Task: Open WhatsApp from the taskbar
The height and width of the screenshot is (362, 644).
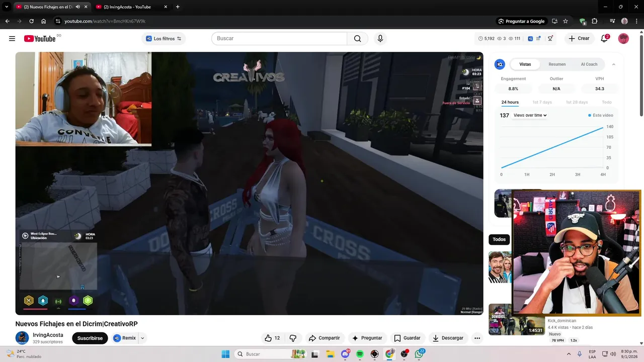Action: pos(419,354)
